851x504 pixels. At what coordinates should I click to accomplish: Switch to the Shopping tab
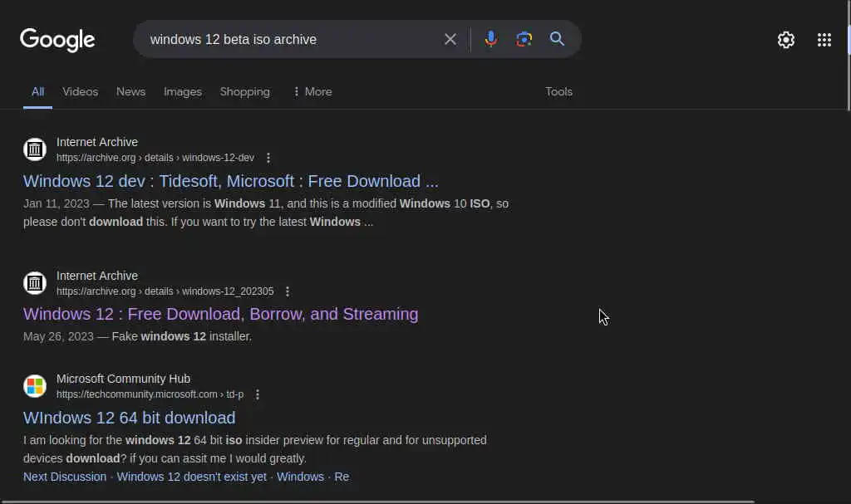(245, 91)
